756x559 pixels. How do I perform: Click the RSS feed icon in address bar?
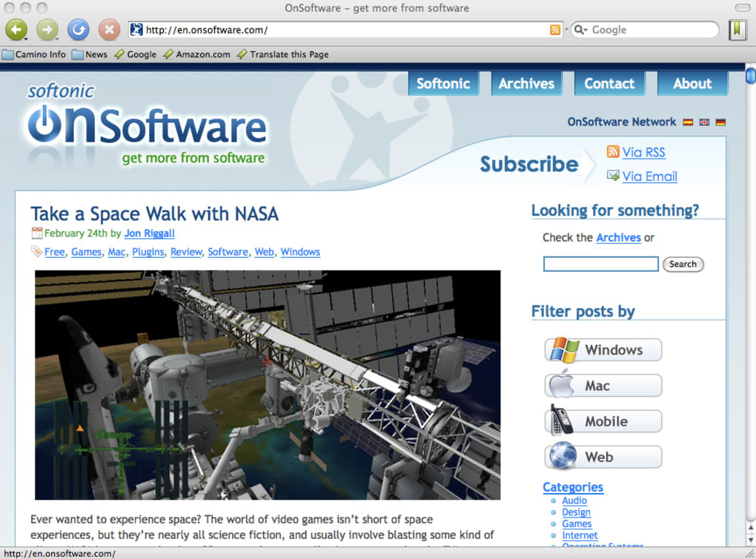pos(555,30)
